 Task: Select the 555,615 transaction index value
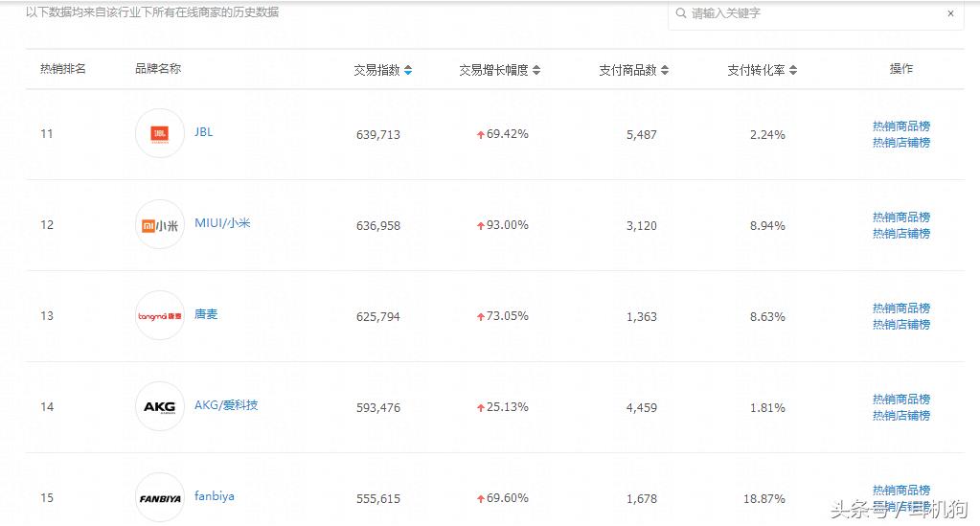click(378, 499)
